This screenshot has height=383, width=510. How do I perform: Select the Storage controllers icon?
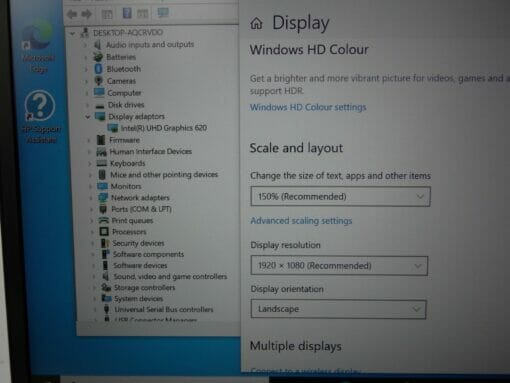tap(106, 287)
